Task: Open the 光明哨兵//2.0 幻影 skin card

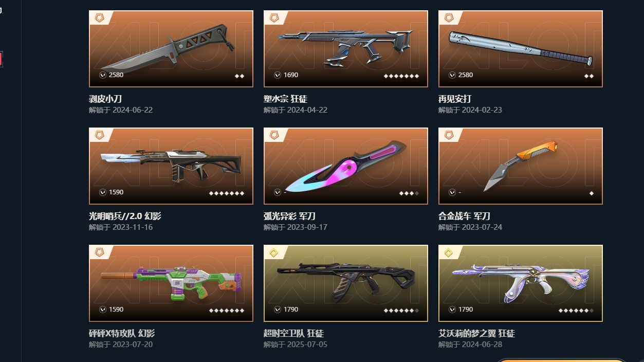Action: coord(171,166)
